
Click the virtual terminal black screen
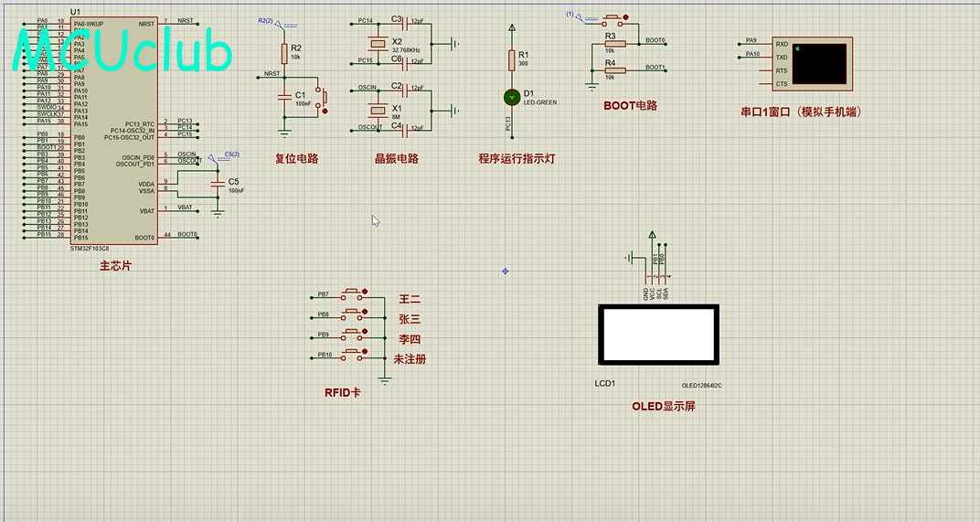click(x=819, y=63)
